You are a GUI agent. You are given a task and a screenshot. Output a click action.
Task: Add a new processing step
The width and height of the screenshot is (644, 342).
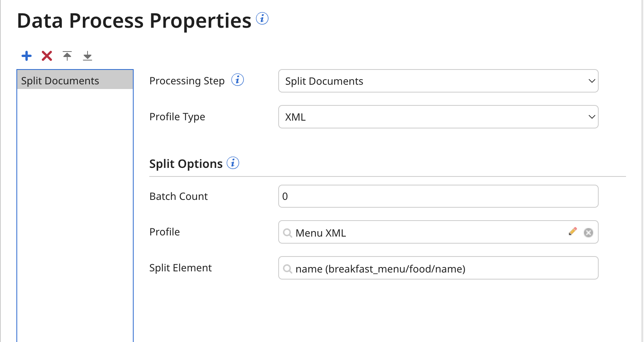(x=26, y=55)
